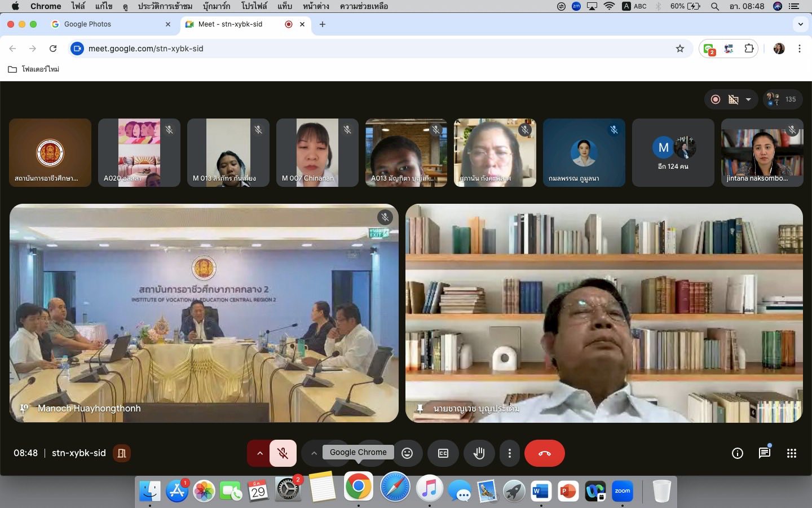Click the recording indicator icon
Viewport: 812px width, 508px height.
pyautogui.click(x=716, y=99)
